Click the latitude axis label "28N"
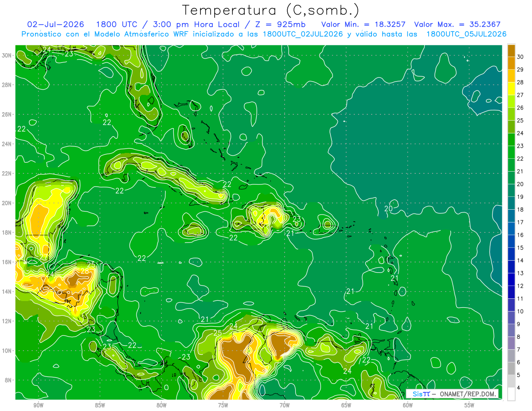The height and width of the screenshot is (411, 532). [7, 85]
